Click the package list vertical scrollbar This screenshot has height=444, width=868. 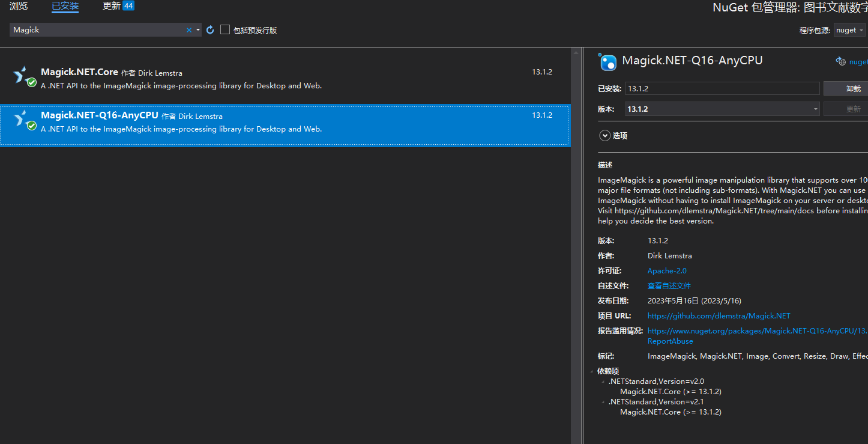click(576, 245)
